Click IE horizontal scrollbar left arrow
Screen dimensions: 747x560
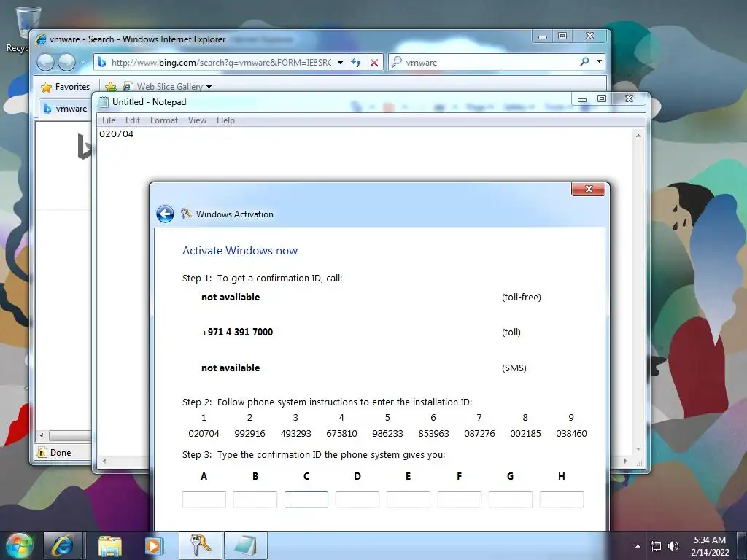click(42, 435)
